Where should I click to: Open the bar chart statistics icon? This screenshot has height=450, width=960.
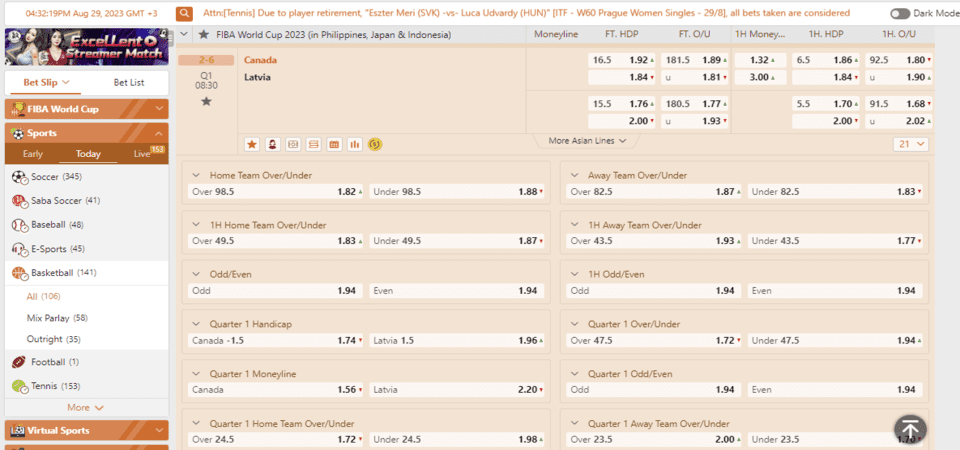[354, 144]
